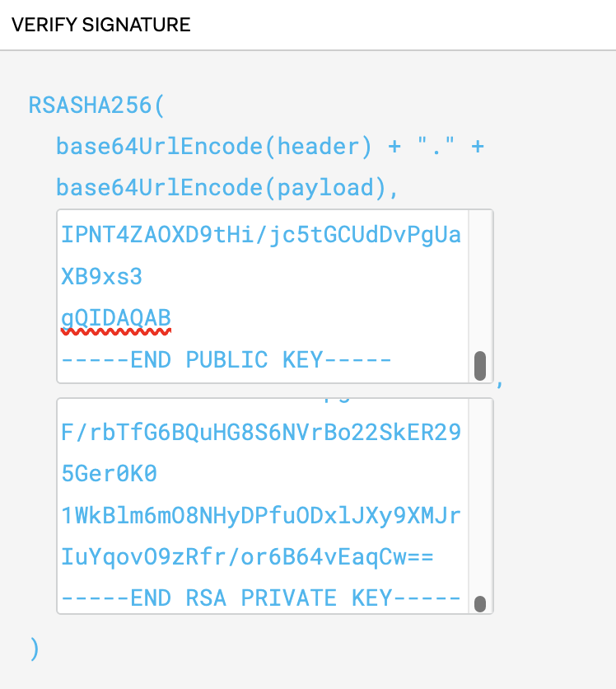Click the line starting with F/rbTfG6BQuHG8
This screenshot has height=689, width=616.
point(261,434)
